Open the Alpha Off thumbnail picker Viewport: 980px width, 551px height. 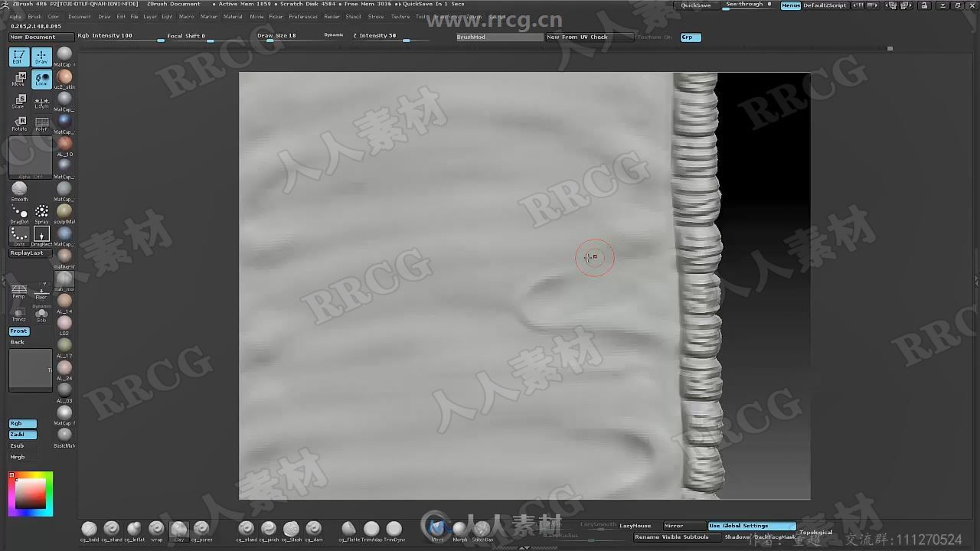click(31, 158)
